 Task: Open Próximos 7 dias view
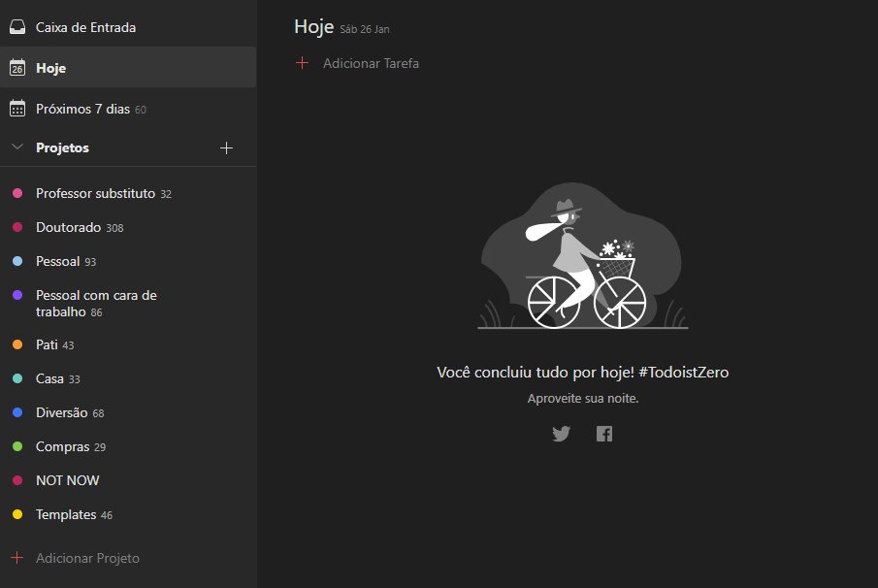pos(128,109)
